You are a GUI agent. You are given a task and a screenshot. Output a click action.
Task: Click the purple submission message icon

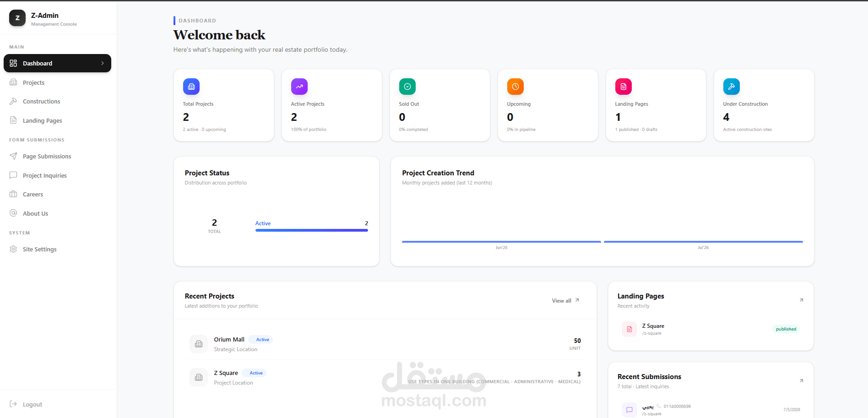[629, 410]
